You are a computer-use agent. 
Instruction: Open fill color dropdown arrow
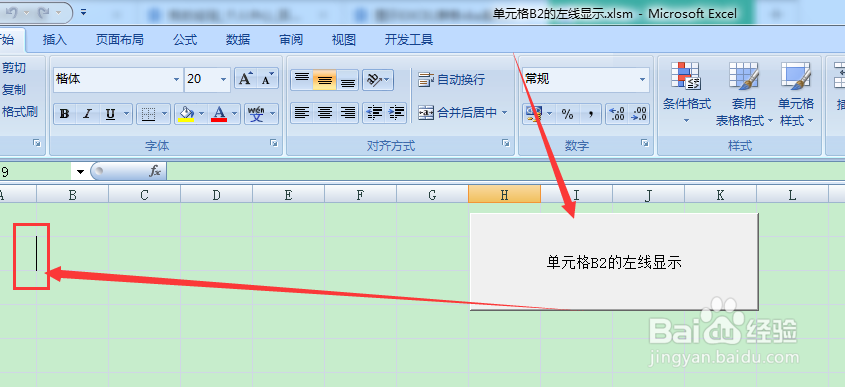click(x=202, y=114)
